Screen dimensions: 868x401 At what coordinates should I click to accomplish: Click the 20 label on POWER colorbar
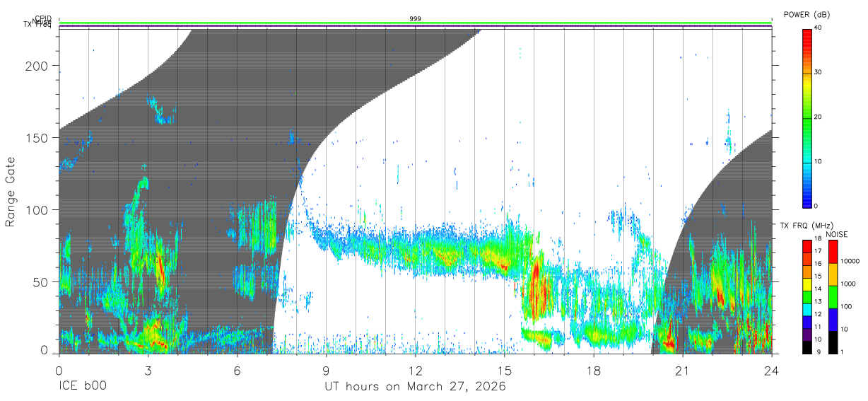pyautogui.click(x=819, y=117)
